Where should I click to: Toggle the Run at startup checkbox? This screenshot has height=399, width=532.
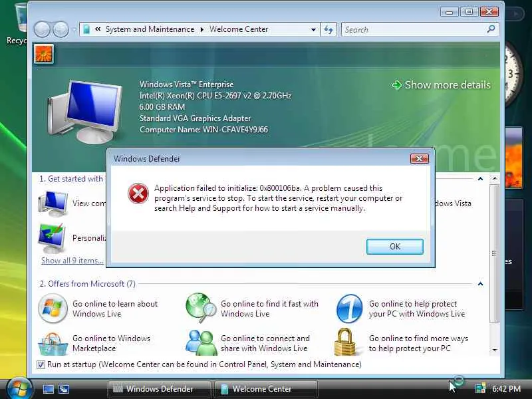[x=41, y=364]
